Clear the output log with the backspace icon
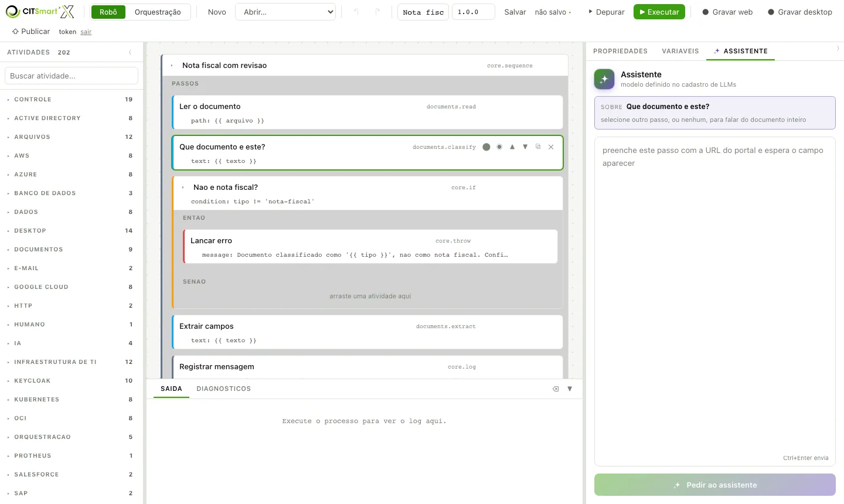Screen dimensions: 844x504 click(556, 389)
